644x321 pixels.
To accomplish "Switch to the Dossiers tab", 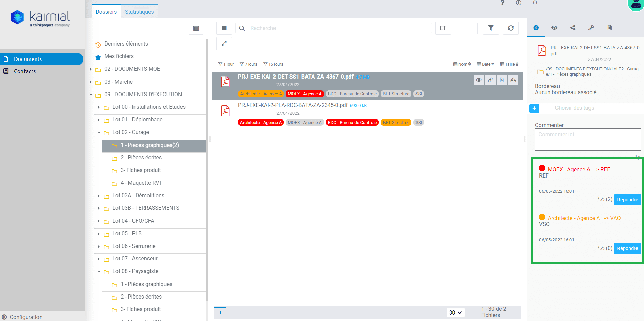I will [106, 12].
